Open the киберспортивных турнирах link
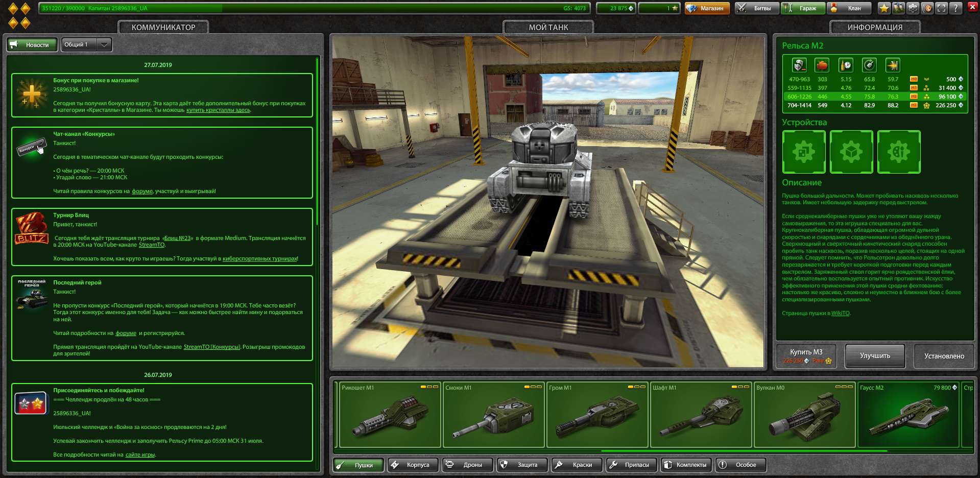The image size is (980, 478). point(260,258)
